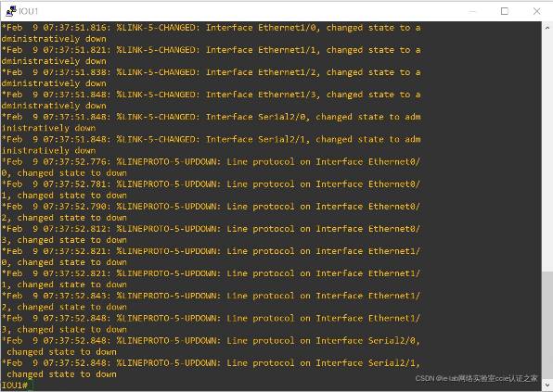This screenshot has height=392, width=553.
Task: Click the LINK-5-CHANGED Serial2/1 log line
Action: click(x=211, y=145)
